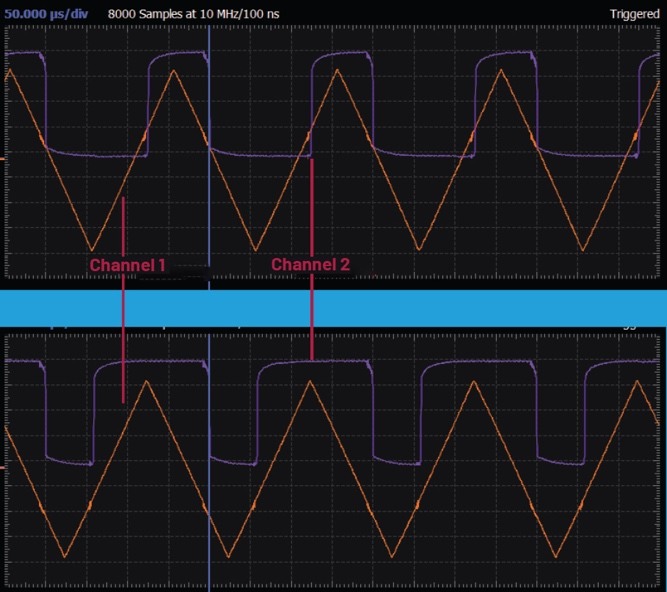Select the Channel 2 annotation label

coord(310,265)
